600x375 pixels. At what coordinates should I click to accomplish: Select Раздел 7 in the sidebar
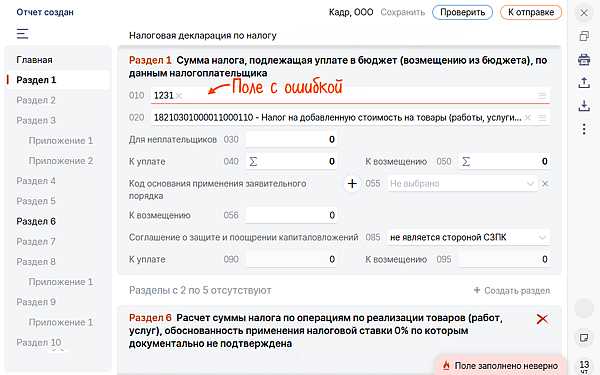coord(36,241)
